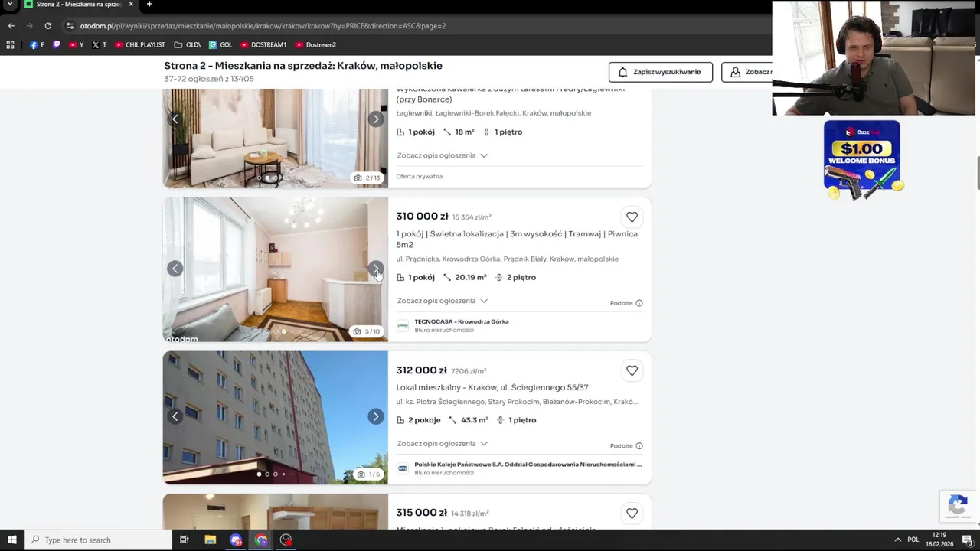Image resolution: width=980 pixels, height=551 pixels.
Task: Open X bookmark T
Action: click(x=99, y=44)
